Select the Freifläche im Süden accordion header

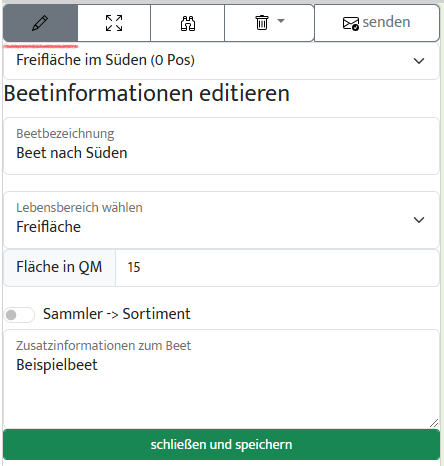[x=221, y=61]
